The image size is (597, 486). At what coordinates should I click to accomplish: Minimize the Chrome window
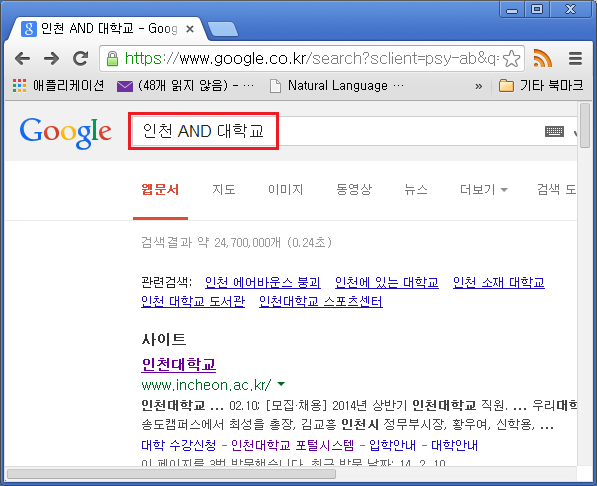[512, 9]
